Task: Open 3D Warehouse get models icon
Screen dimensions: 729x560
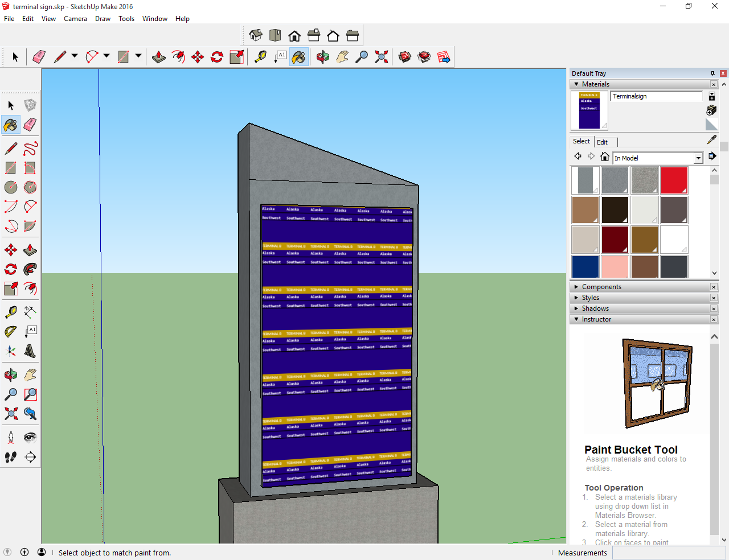Action: tap(405, 57)
